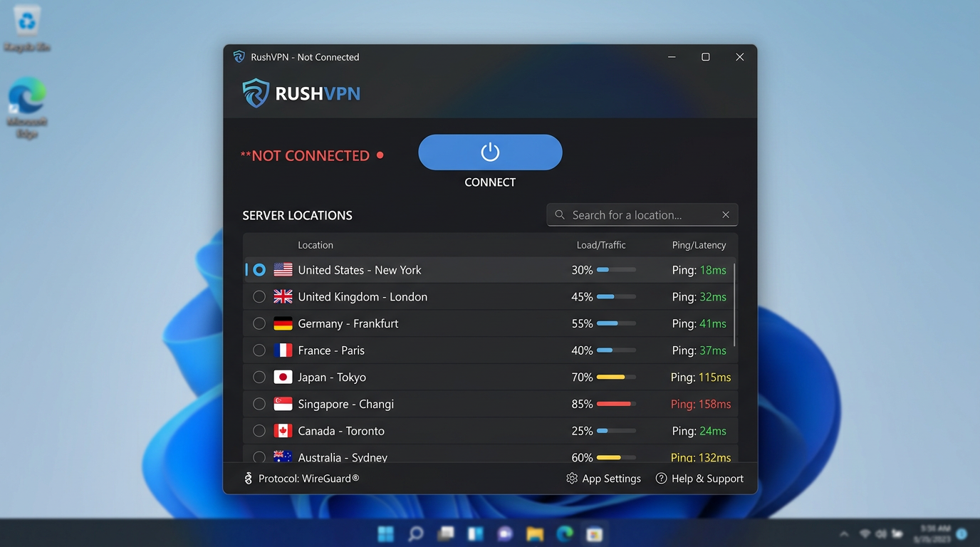Image resolution: width=980 pixels, height=547 pixels.
Task: Click the "Ping: 115ms" value
Action: (x=701, y=377)
